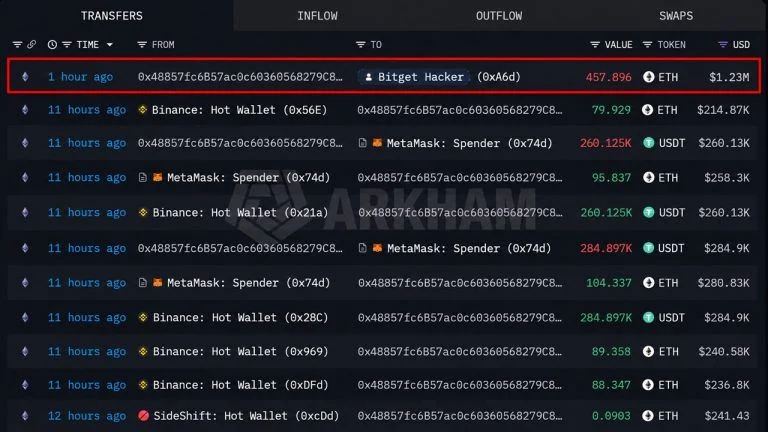Open SideShift: Hot Wallet (0xcDd) entity
768x432 pixels.
pos(246,416)
